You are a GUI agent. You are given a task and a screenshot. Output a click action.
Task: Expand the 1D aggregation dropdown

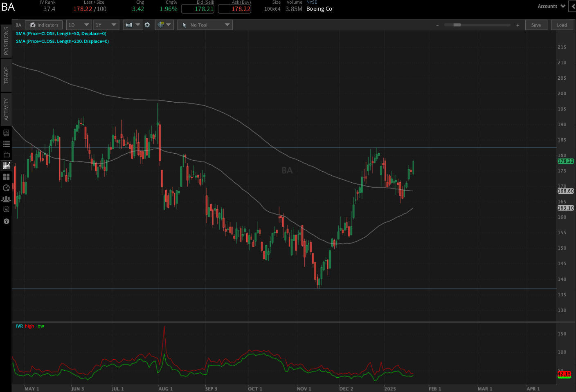pos(79,25)
